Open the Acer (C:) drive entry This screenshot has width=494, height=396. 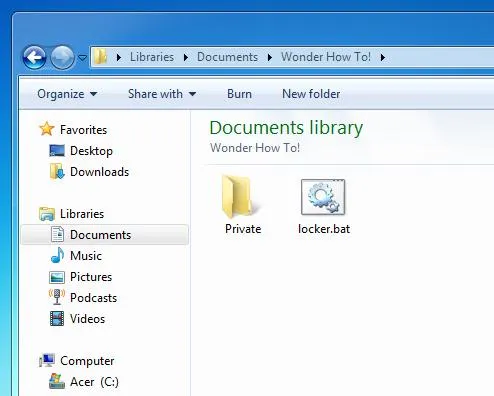point(94,382)
